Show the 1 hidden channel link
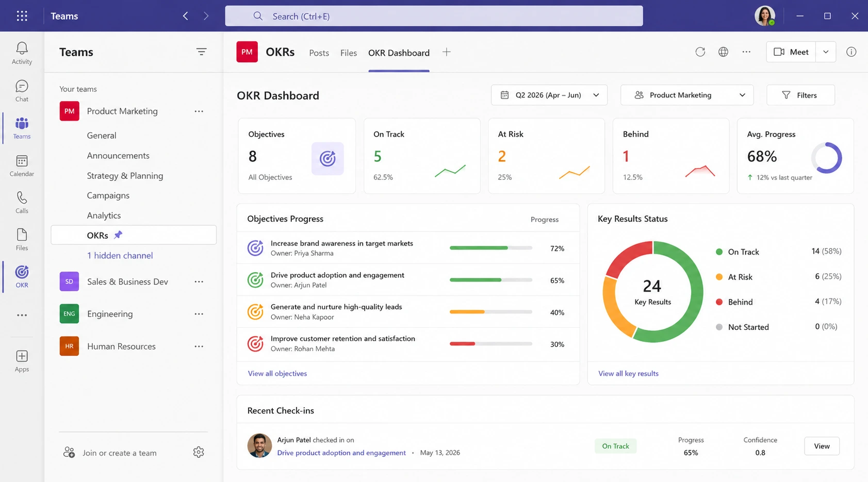The image size is (868, 482). click(x=120, y=255)
